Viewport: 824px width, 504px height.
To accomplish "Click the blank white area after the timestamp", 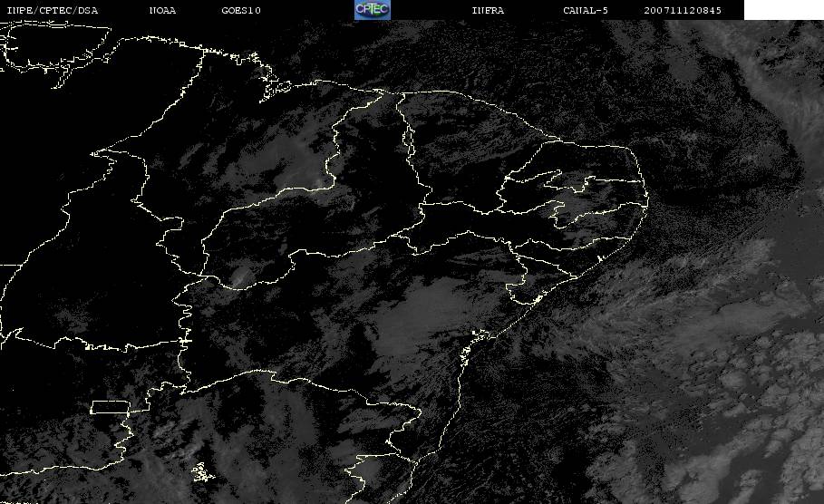I will coord(783,10).
